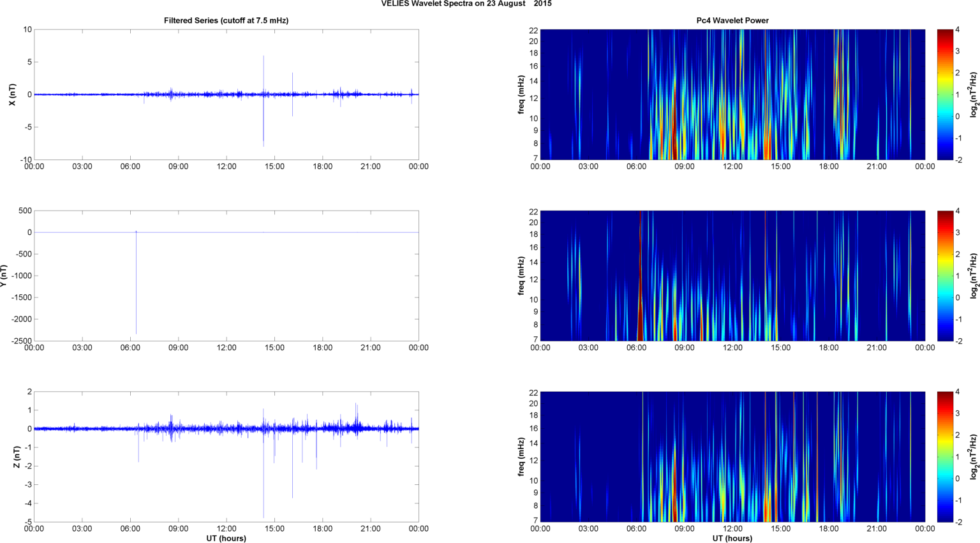Select the Filtered Series plot title
Screen dimensions: 980x543
(x=226, y=20)
